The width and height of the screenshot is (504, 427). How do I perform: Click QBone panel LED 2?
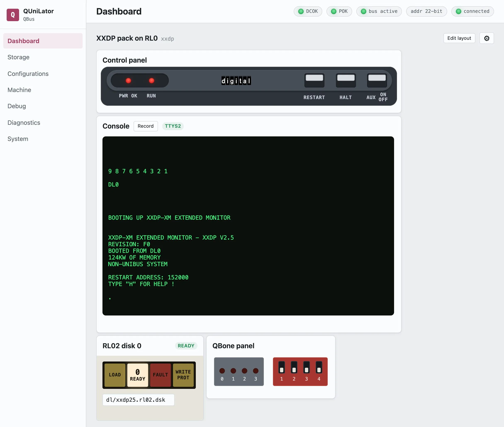click(244, 371)
